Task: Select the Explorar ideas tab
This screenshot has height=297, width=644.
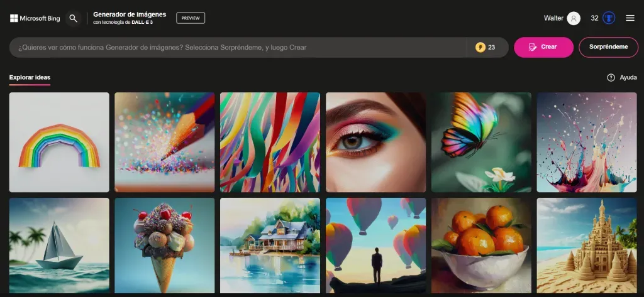Action: 30,78
